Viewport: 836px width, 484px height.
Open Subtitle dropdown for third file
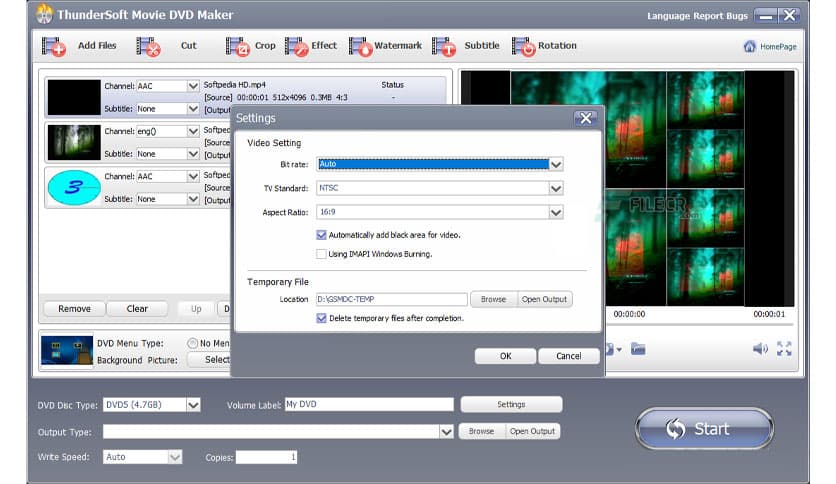click(x=193, y=199)
